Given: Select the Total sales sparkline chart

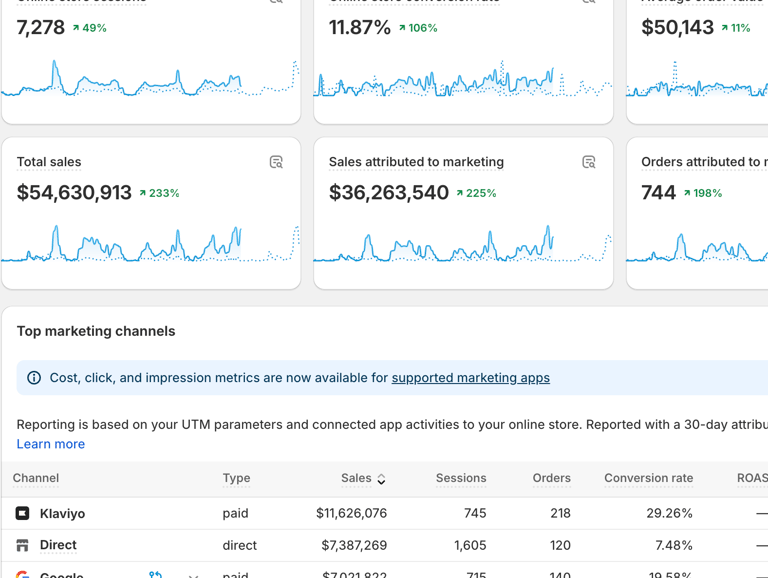Looking at the screenshot, I should 150,243.
